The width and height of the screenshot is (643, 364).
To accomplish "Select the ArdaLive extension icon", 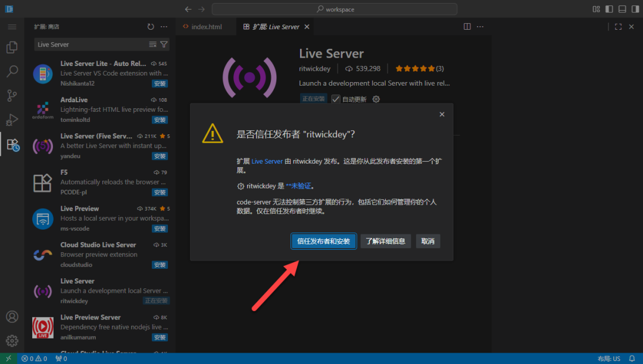I will [43, 110].
